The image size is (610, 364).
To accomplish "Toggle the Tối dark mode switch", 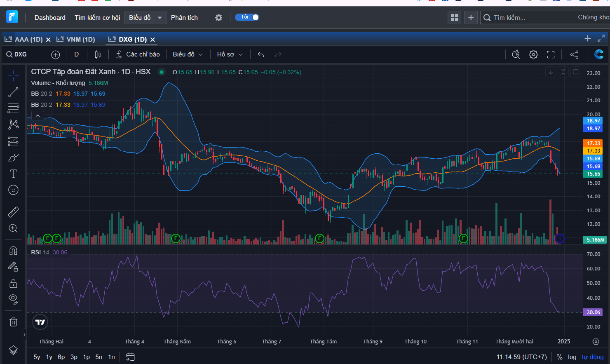I will point(247,17).
